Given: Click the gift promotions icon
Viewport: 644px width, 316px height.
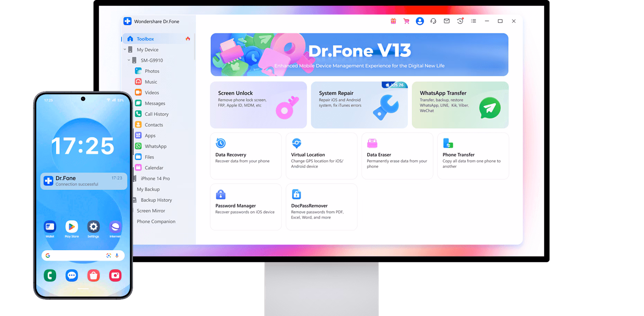Looking at the screenshot, I should point(393,21).
